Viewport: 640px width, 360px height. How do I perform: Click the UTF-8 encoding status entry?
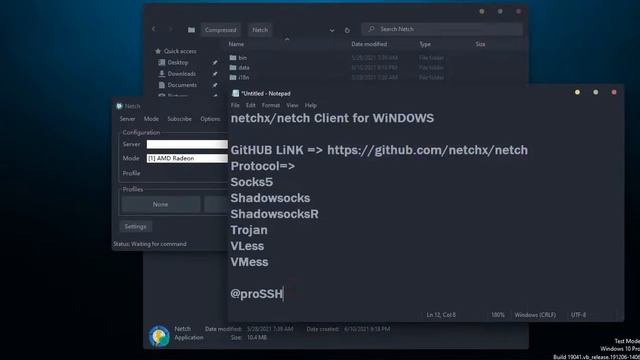(x=578, y=315)
